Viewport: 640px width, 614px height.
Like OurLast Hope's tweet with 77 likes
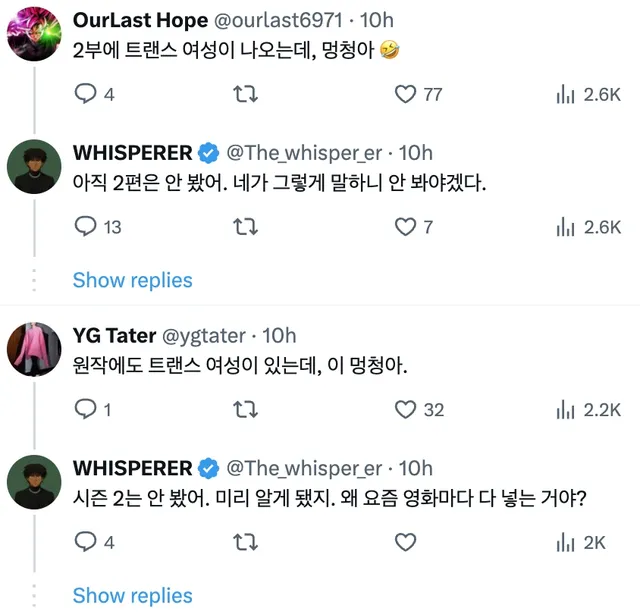405,95
